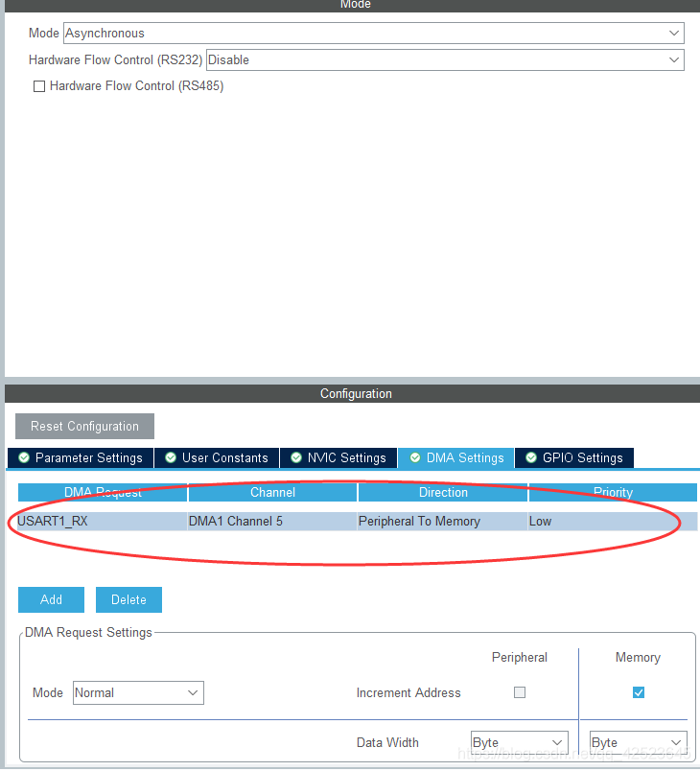
Task: Click the Low priority cell
Action: tap(613, 522)
